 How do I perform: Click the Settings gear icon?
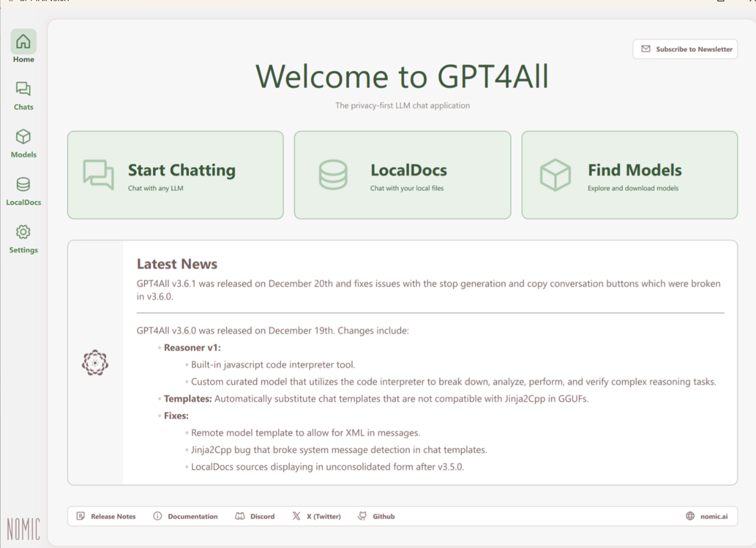(x=23, y=232)
